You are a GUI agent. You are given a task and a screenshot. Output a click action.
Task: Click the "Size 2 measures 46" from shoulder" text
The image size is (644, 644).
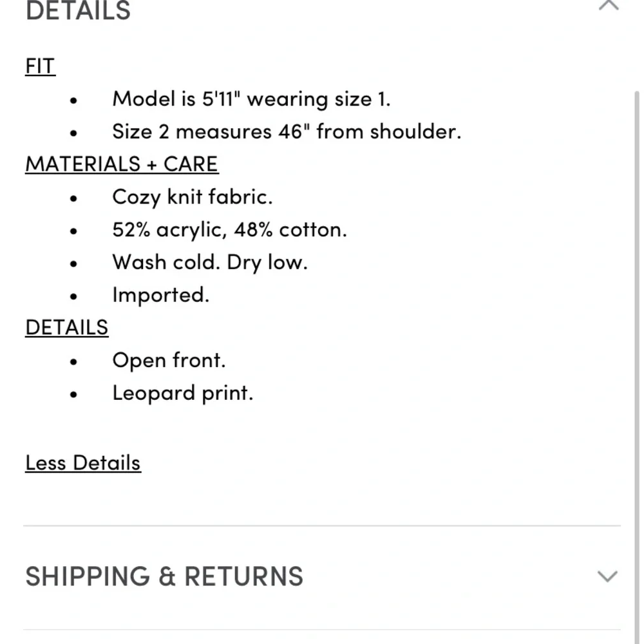pos(287,131)
